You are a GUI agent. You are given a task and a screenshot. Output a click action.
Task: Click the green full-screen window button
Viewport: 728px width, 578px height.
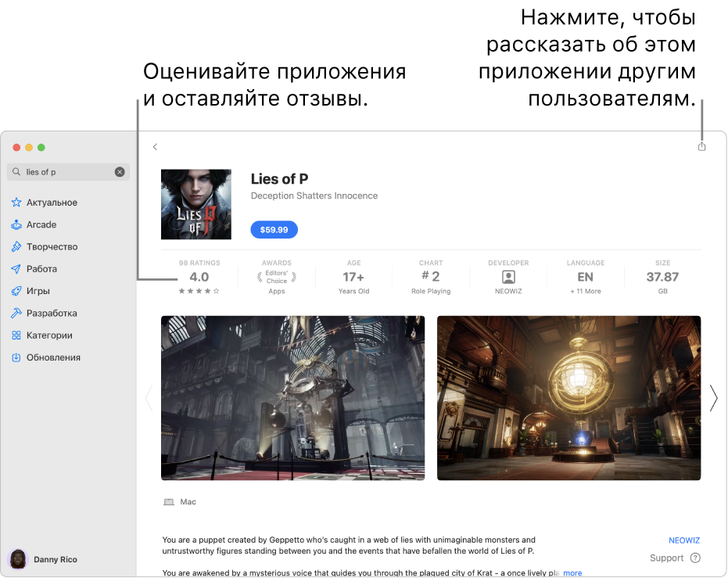[x=41, y=147]
